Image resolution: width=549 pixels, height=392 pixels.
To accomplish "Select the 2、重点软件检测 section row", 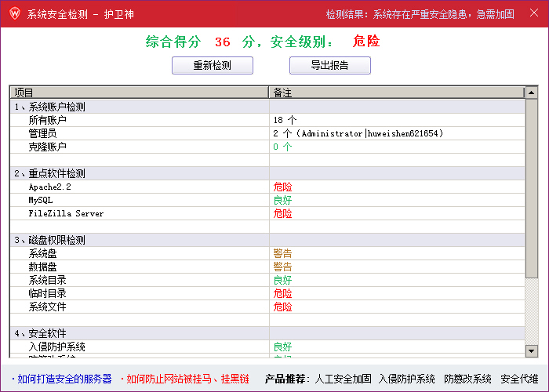I will coord(268,173).
